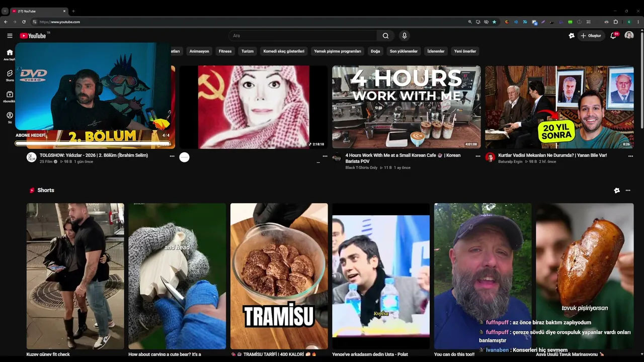Screen dimensions: 644x362
Task: Select the Komedi skeç gösterileri chip
Action: coord(284,51)
